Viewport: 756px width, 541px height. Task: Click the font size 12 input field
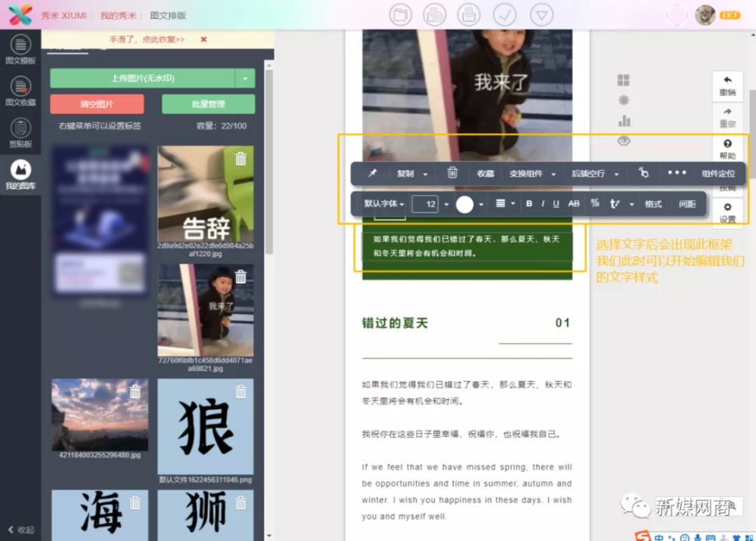[425, 204]
